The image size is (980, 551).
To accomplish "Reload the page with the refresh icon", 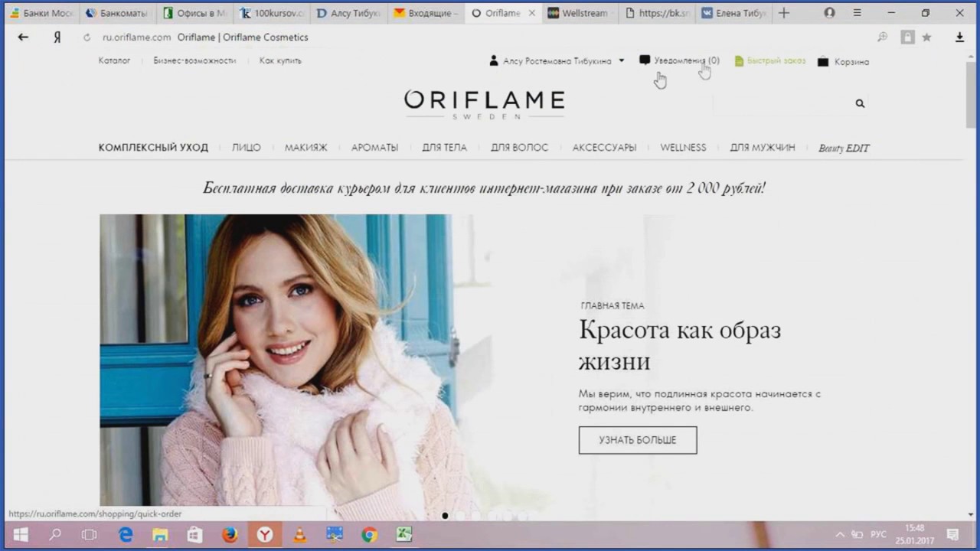I will [x=87, y=37].
